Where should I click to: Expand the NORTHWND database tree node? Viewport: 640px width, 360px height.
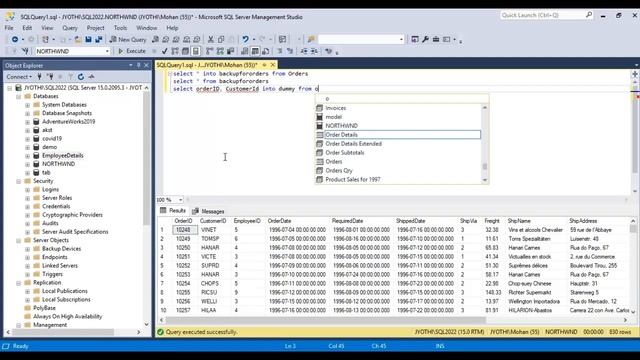click(x=27, y=164)
